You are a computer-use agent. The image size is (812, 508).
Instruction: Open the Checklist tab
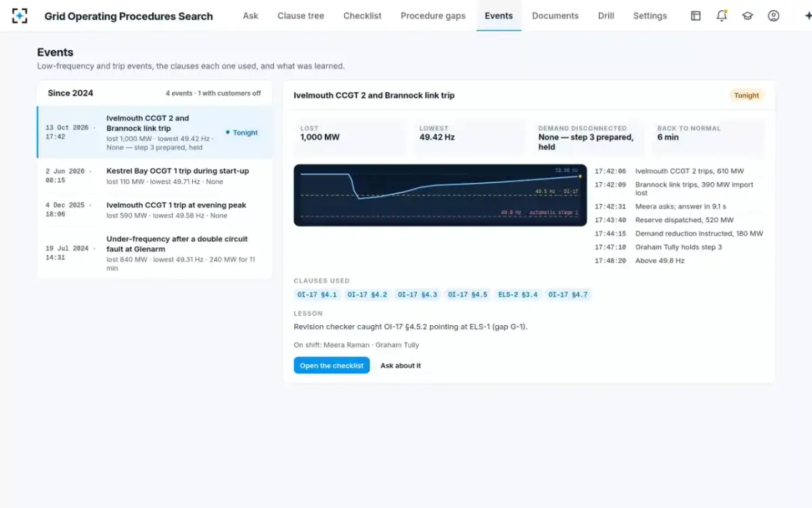pyautogui.click(x=362, y=16)
